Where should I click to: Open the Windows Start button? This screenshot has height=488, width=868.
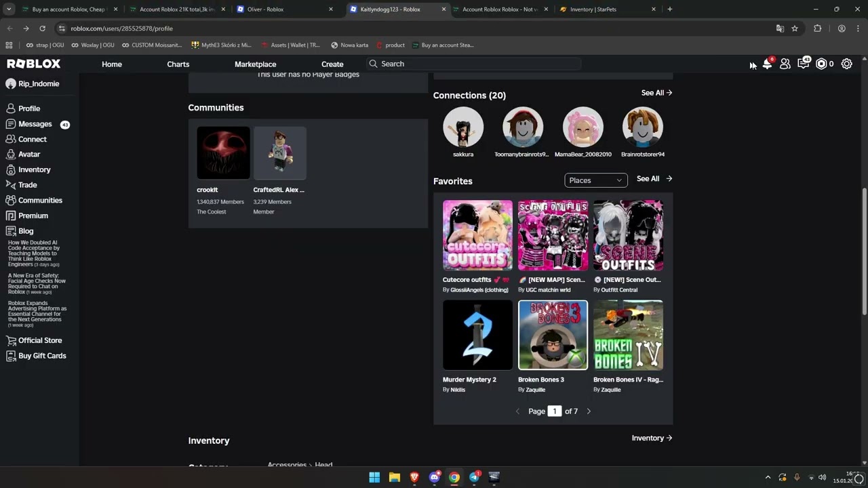click(x=374, y=477)
